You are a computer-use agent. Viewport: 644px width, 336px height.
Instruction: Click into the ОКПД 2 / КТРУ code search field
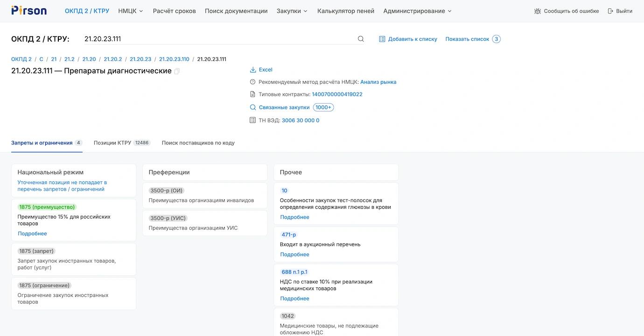point(215,39)
